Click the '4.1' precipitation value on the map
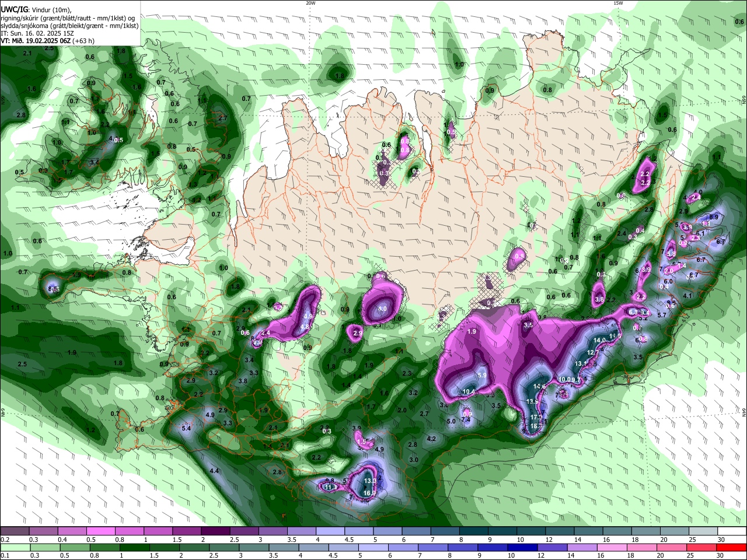 (687, 296)
